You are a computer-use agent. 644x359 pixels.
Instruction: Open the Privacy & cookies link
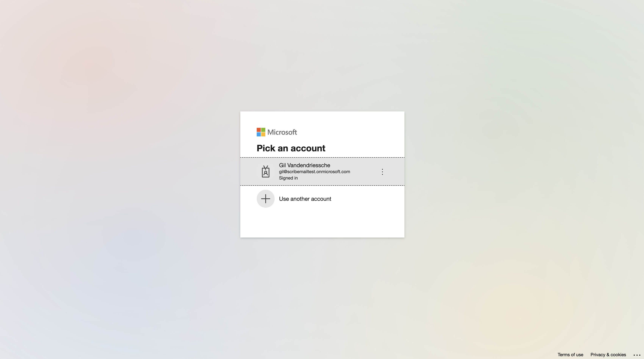point(608,355)
